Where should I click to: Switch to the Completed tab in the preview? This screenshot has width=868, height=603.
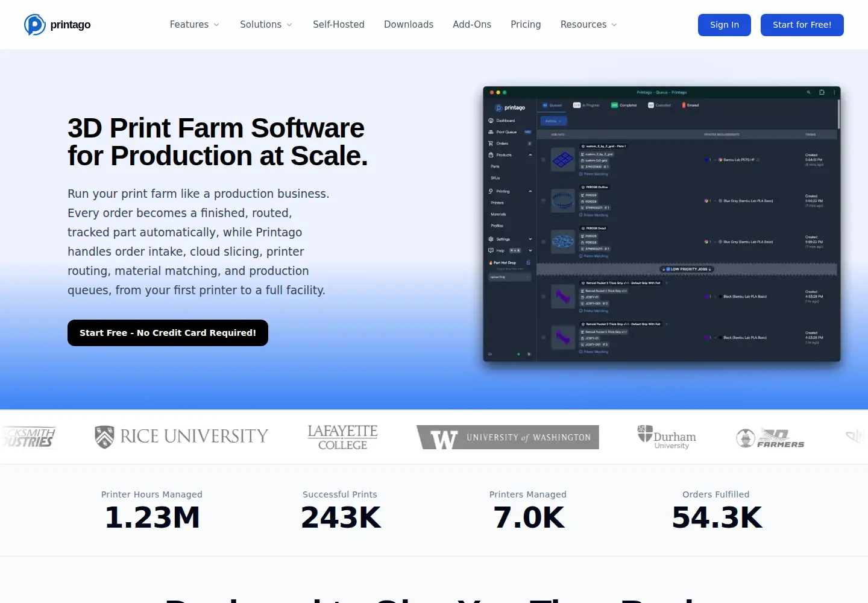tap(624, 105)
